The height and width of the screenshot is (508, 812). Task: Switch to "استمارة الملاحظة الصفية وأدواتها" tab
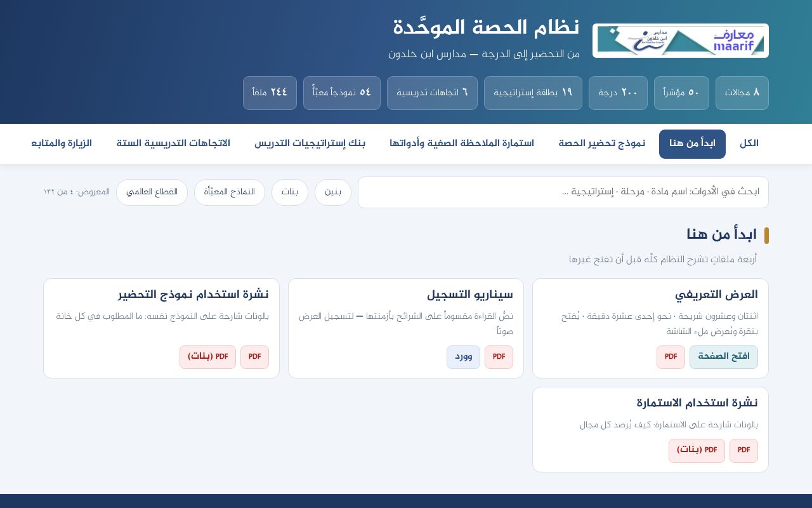coord(462,144)
